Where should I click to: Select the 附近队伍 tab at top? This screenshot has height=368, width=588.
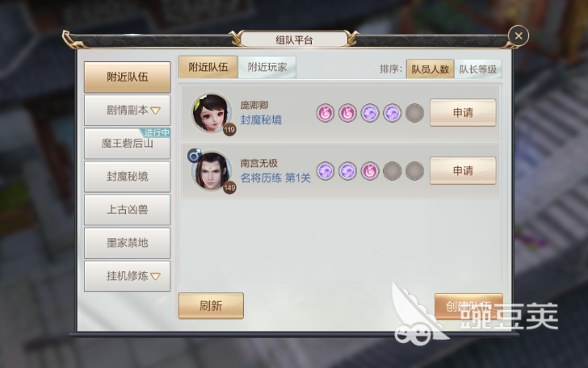208,67
